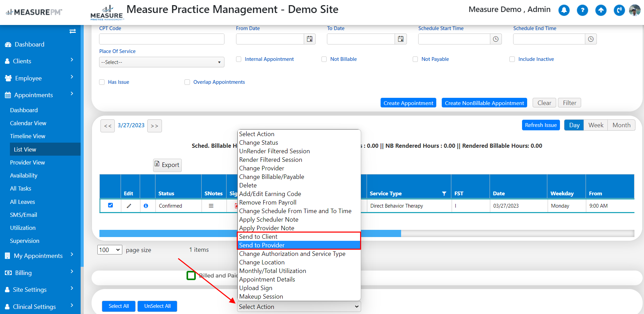The width and height of the screenshot is (644, 314).
Task: Choose Send to Client from action list
Action: pyautogui.click(x=299, y=237)
